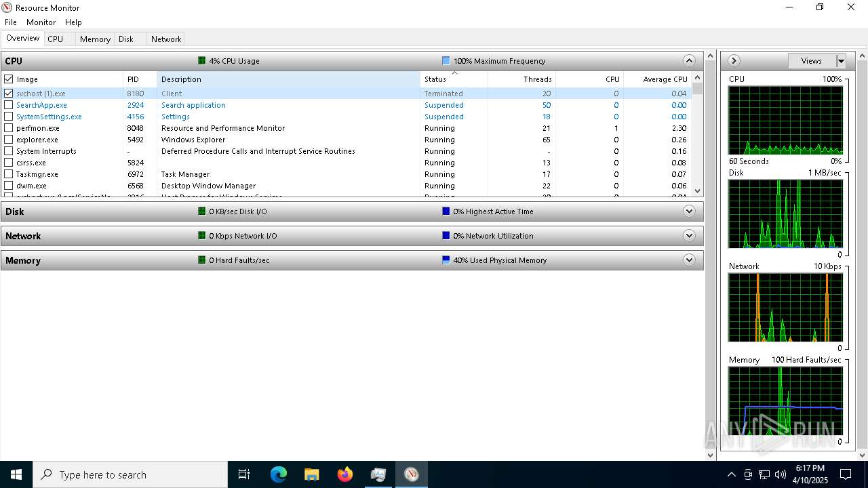Collapse the CPU section chevron

(x=689, y=61)
